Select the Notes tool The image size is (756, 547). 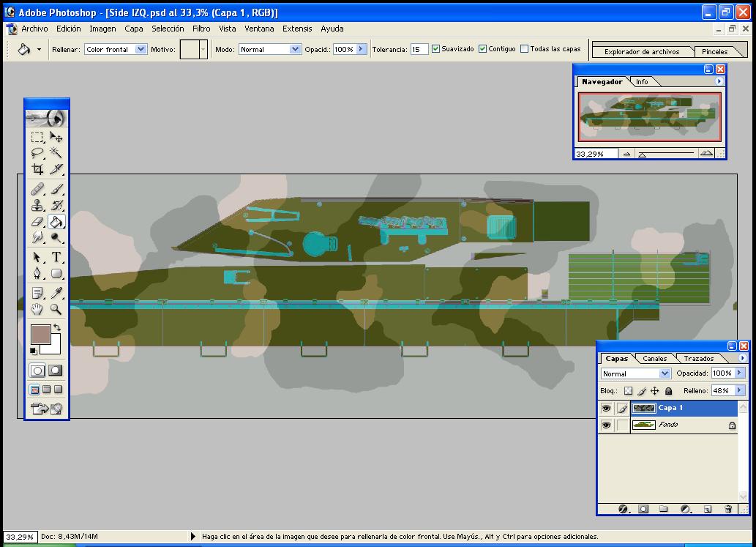(37, 293)
